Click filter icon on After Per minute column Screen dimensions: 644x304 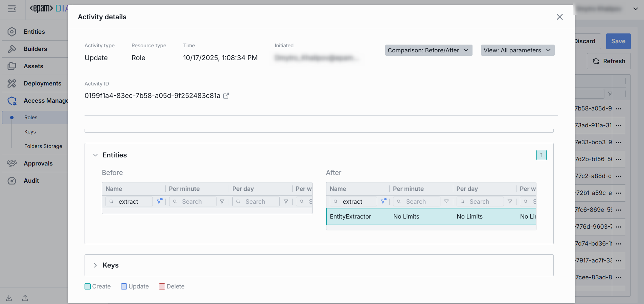coord(446,202)
